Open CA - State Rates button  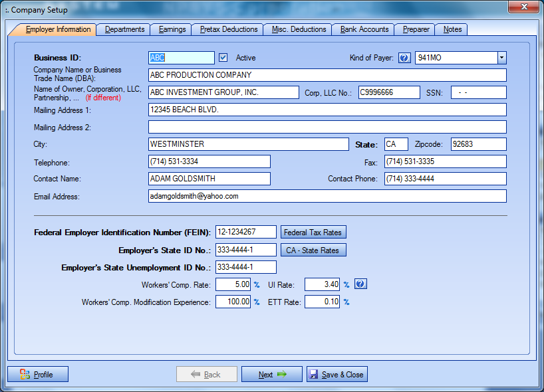point(313,250)
